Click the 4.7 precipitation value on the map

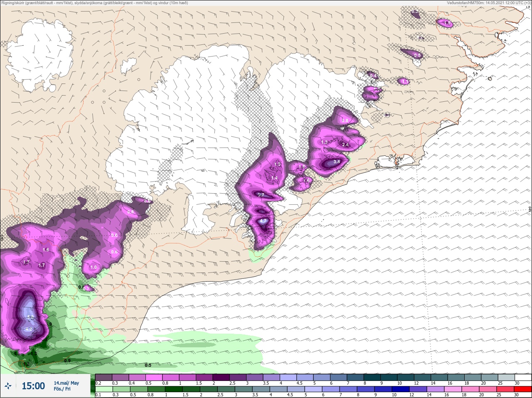[x=263, y=221]
